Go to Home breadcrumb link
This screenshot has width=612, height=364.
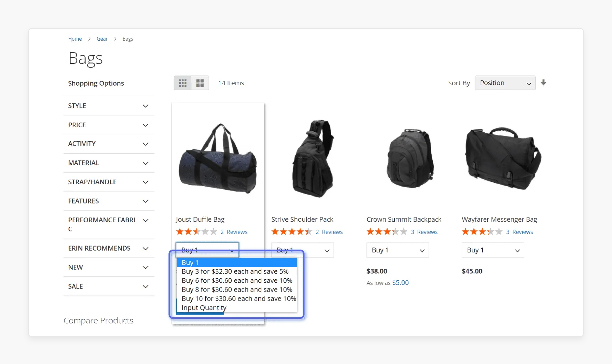75,39
